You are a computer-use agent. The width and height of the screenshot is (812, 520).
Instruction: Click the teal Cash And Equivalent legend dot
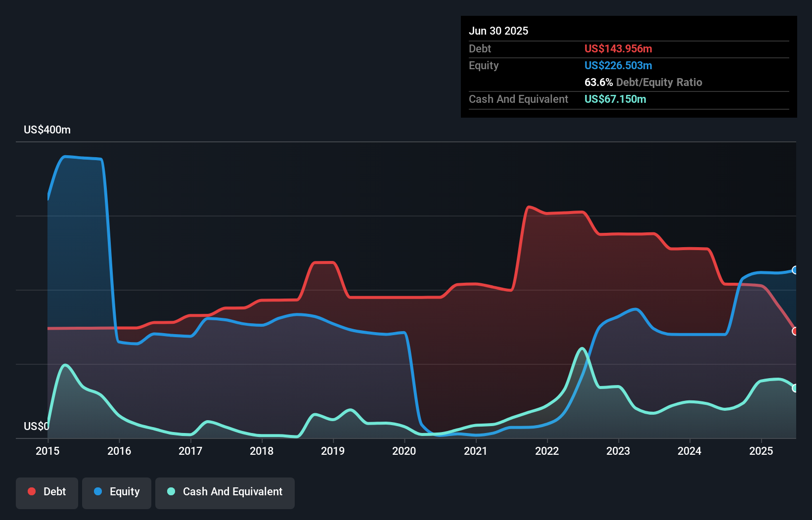pos(171,491)
